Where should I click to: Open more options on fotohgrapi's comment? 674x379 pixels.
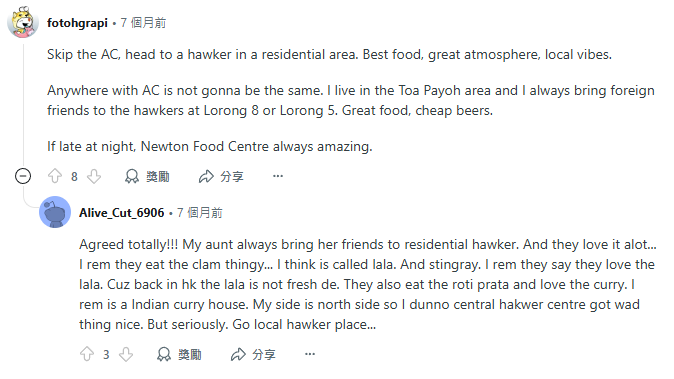[278, 176]
